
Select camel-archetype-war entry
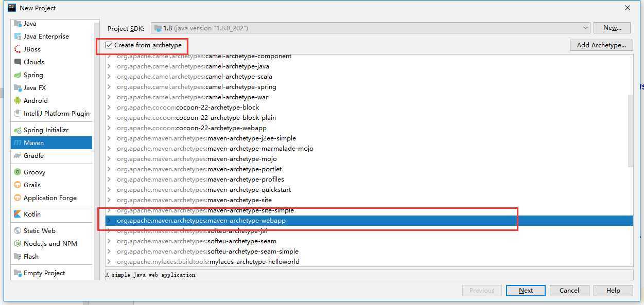coord(192,97)
